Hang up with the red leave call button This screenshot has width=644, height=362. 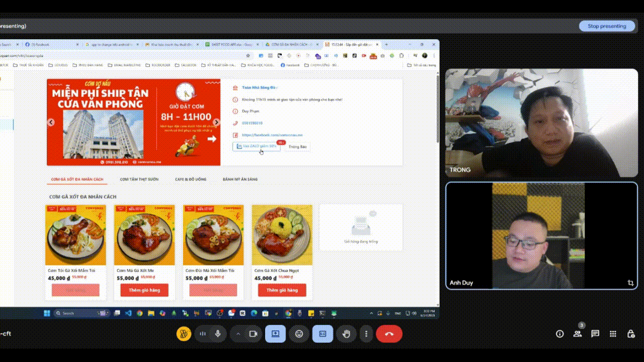(x=389, y=334)
